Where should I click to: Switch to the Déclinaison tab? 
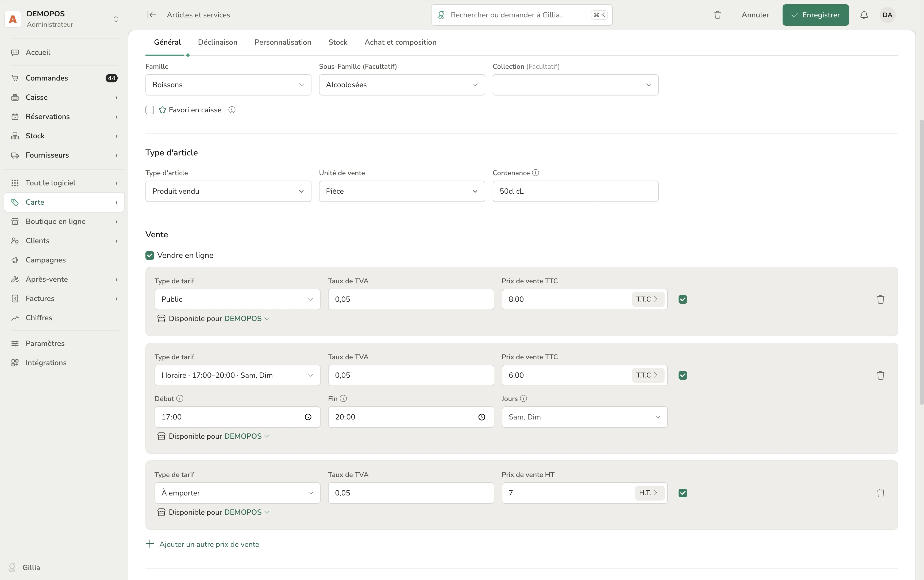(x=218, y=42)
